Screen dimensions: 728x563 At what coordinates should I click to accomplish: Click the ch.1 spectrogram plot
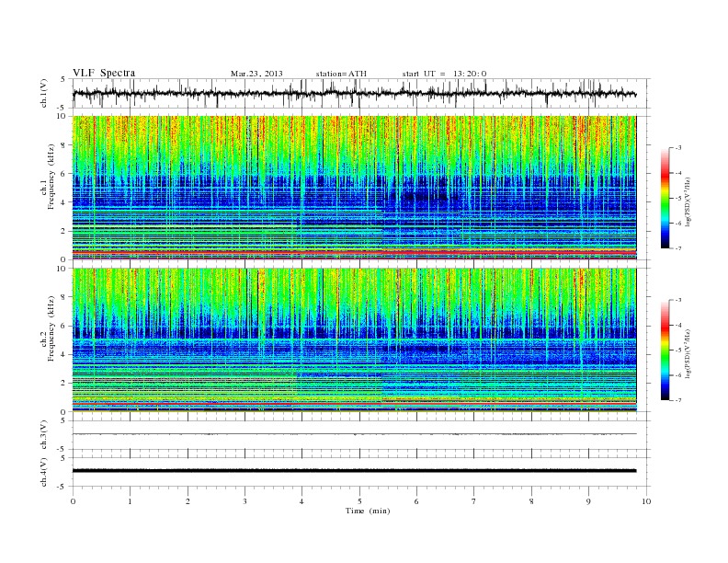[x=354, y=188]
